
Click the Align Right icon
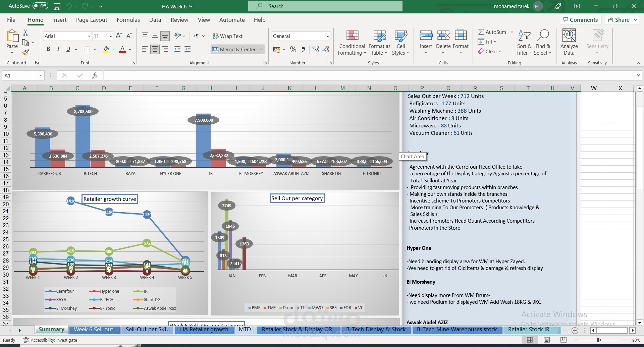[x=165, y=49]
